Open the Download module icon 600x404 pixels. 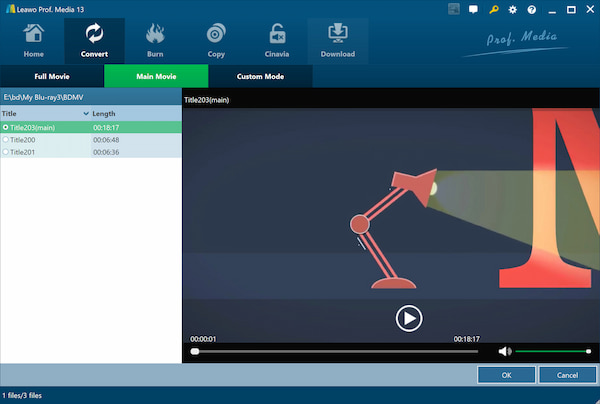(x=338, y=33)
